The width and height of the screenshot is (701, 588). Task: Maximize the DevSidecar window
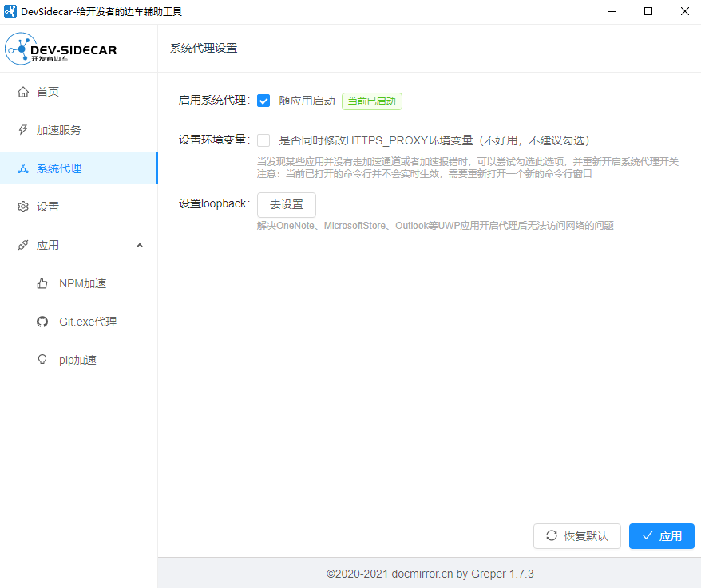[x=648, y=12]
